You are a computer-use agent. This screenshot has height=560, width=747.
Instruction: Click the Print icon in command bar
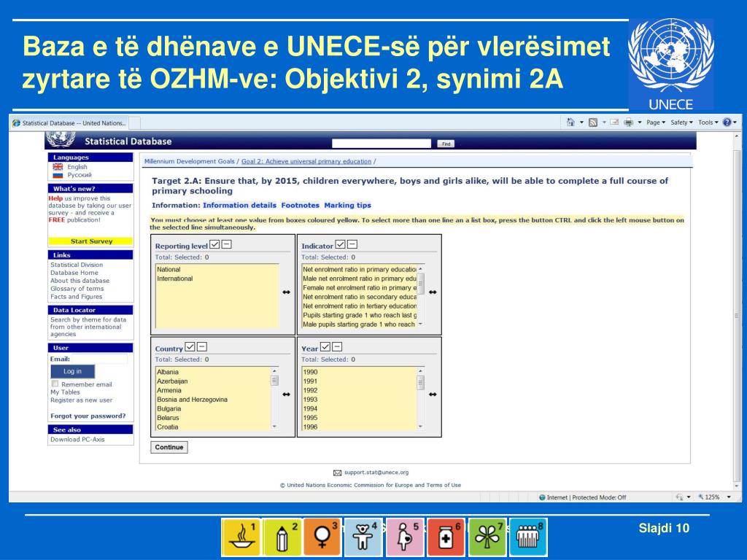(x=629, y=122)
